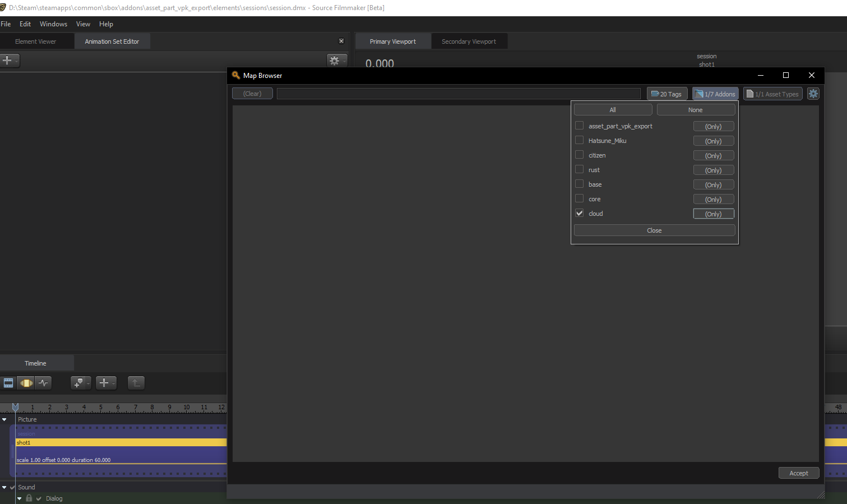Enable the asset_part_vpk_export addon checkbox

[579, 126]
